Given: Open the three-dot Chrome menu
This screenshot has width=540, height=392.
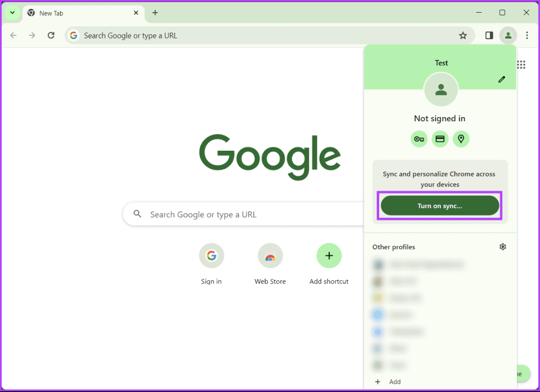Looking at the screenshot, I should pos(527,35).
